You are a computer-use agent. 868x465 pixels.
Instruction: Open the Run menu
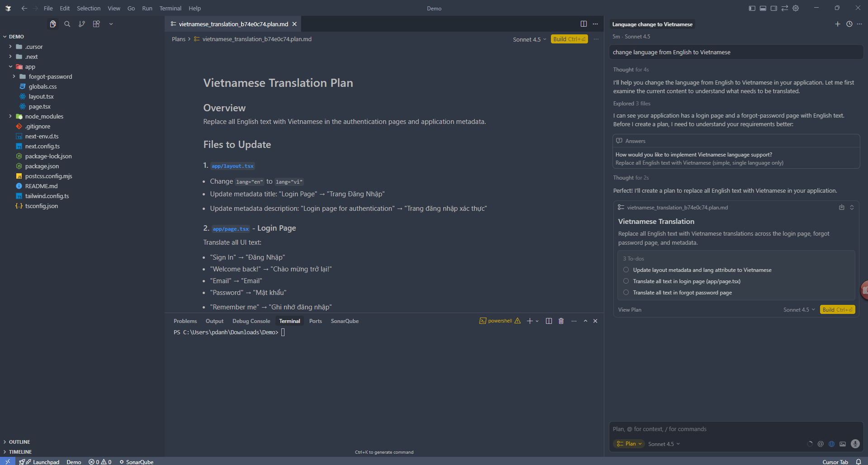pyautogui.click(x=147, y=8)
